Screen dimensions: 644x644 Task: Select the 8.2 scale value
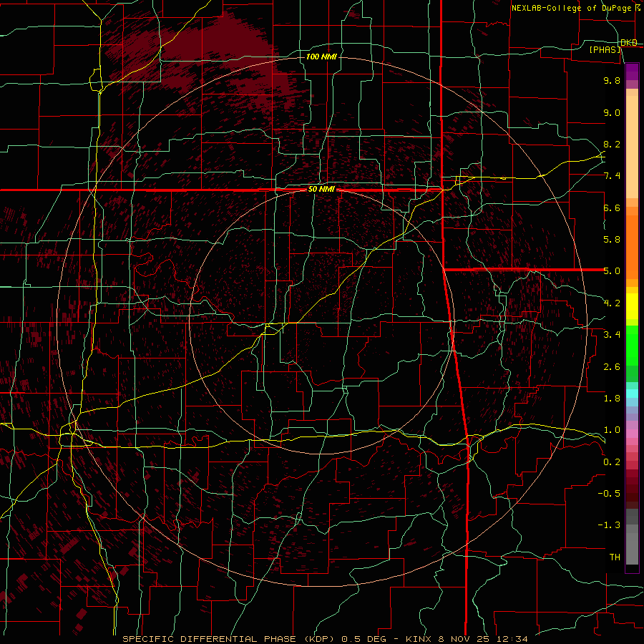pos(612,144)
